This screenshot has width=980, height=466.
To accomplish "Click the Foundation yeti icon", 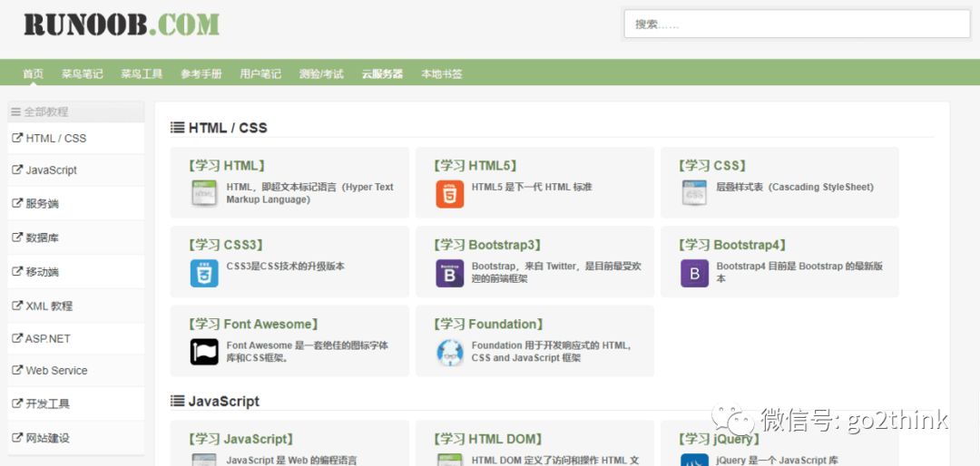I will tap(449, 352).
